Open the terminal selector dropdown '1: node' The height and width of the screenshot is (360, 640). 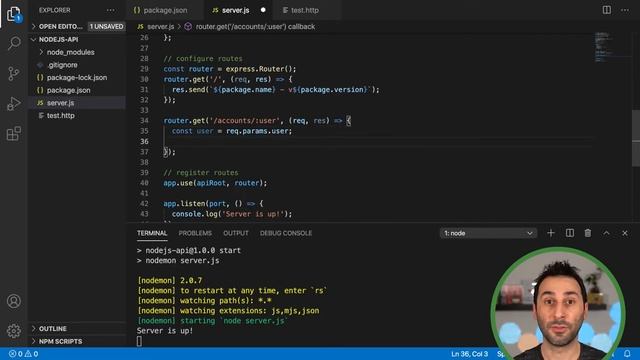488,233
